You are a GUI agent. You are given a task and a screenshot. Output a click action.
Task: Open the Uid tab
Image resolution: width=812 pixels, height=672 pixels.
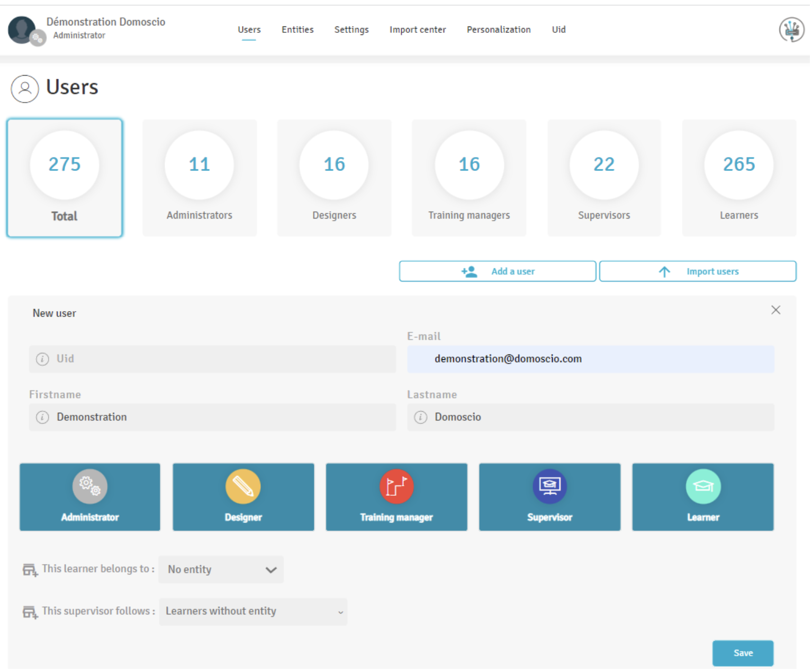click(x=560, y=30)
